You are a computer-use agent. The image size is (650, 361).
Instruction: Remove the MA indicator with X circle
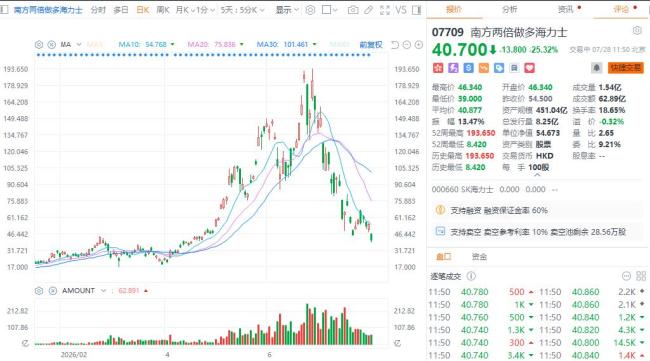51,44
